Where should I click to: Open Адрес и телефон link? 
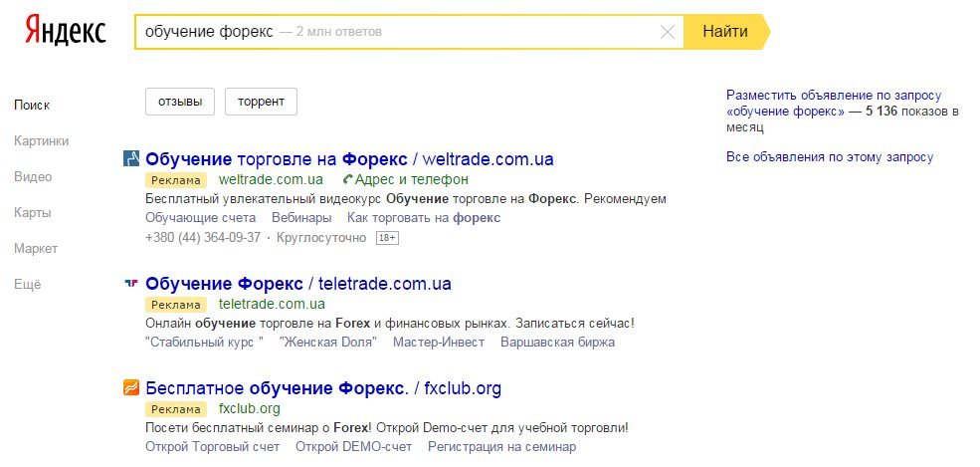(411, 180)
